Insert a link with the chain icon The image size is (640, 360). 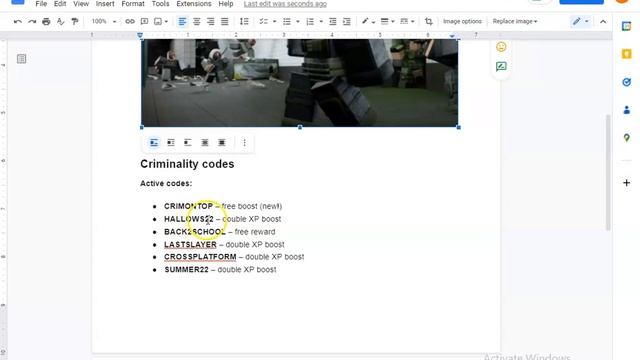(x=130, y=21)
